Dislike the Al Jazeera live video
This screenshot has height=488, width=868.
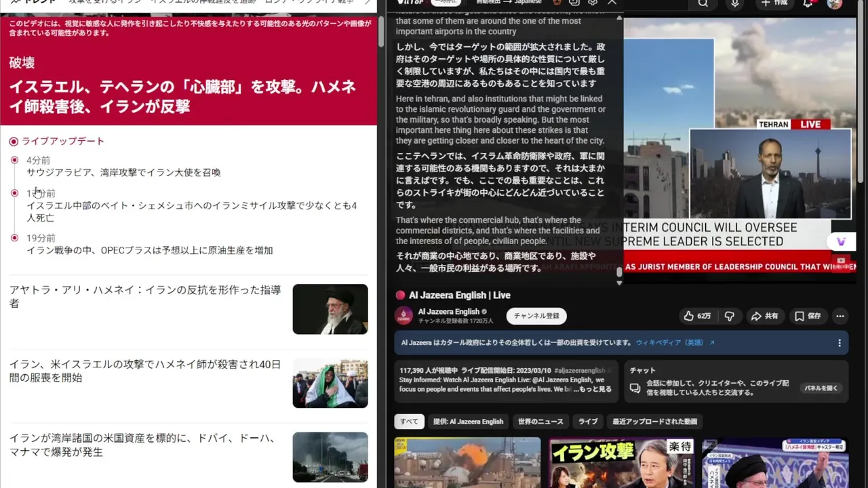click(730, 316)
